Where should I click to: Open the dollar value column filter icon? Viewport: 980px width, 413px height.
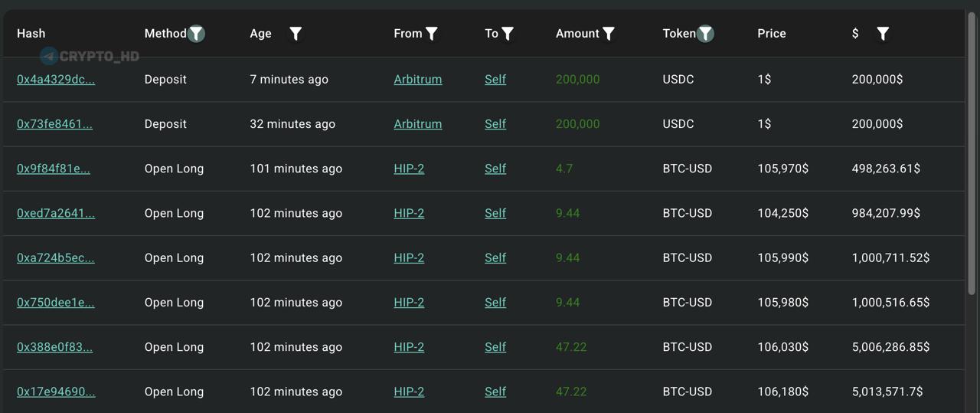tap(883, 34)
